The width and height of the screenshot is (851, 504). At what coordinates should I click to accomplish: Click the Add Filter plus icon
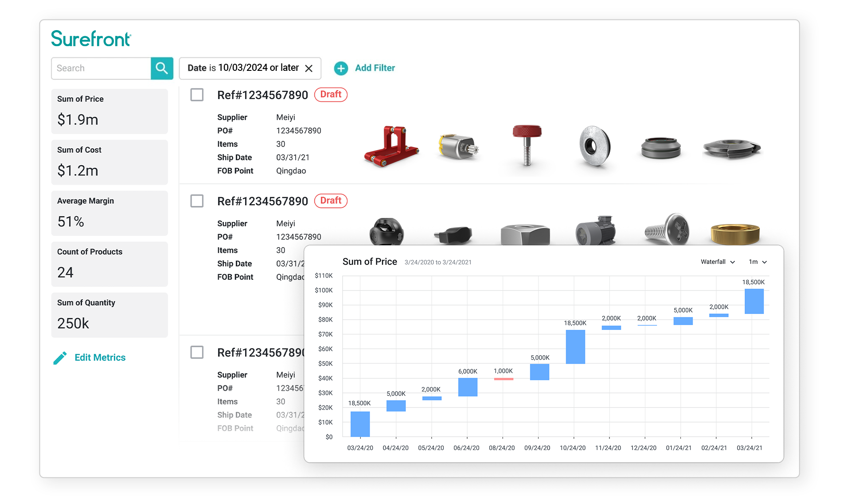point(341,68)
